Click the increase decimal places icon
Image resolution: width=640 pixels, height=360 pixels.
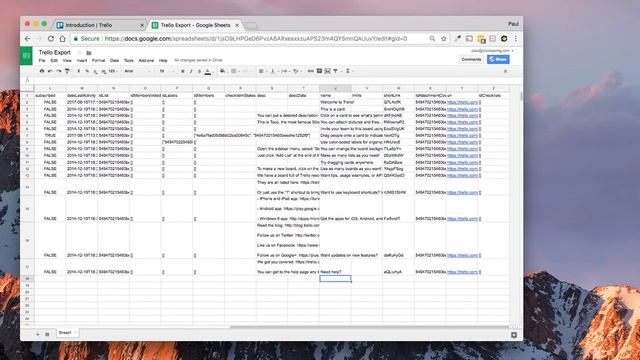[x=104, y=71]
